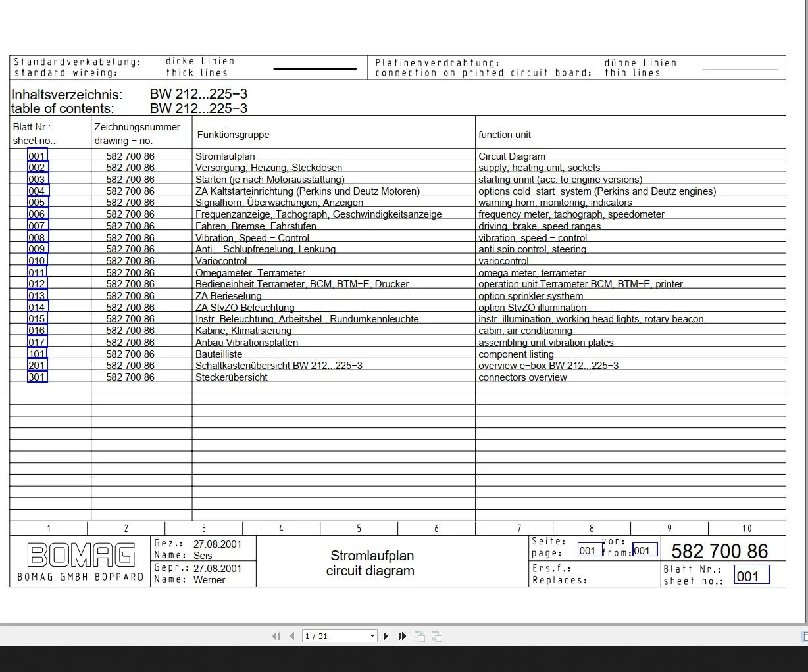
Task: Click the 'Funktionsgruppe' column header
Action: point(234,134)
